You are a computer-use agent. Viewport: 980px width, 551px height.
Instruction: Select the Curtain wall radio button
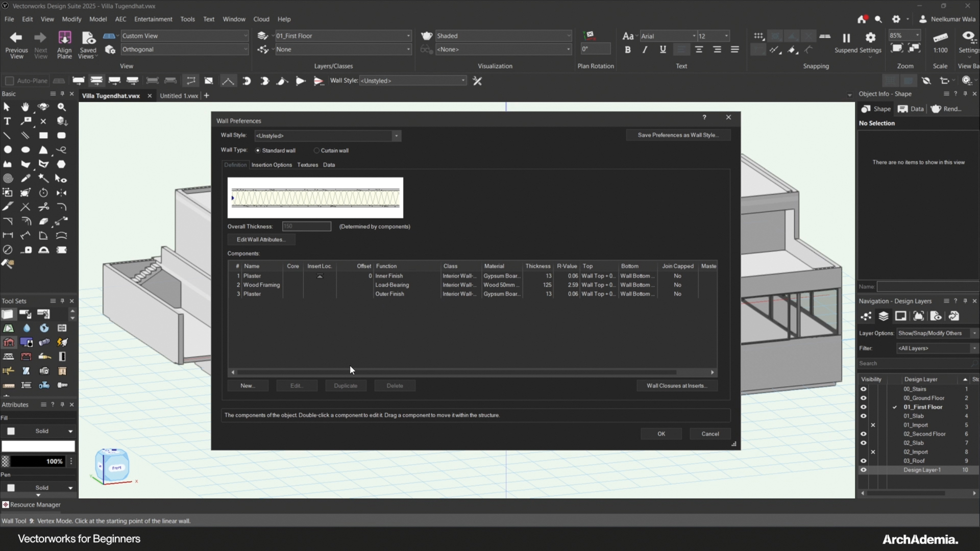tap(316, 151)
